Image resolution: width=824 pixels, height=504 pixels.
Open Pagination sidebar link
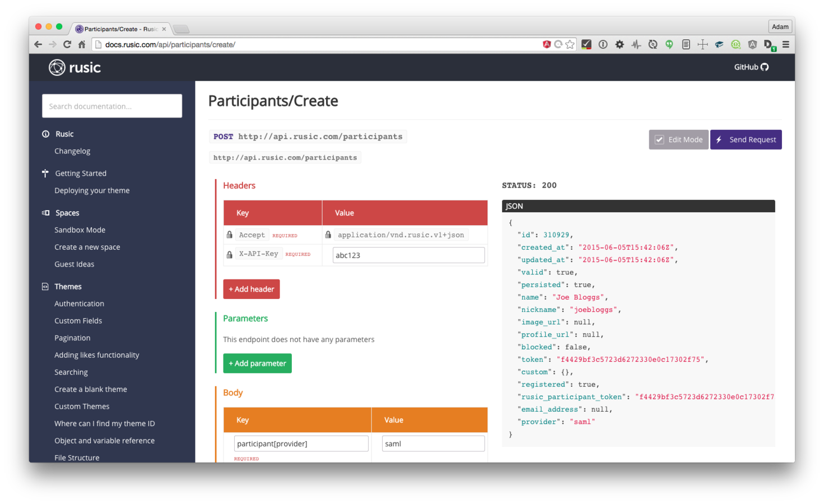pos(72,338)
